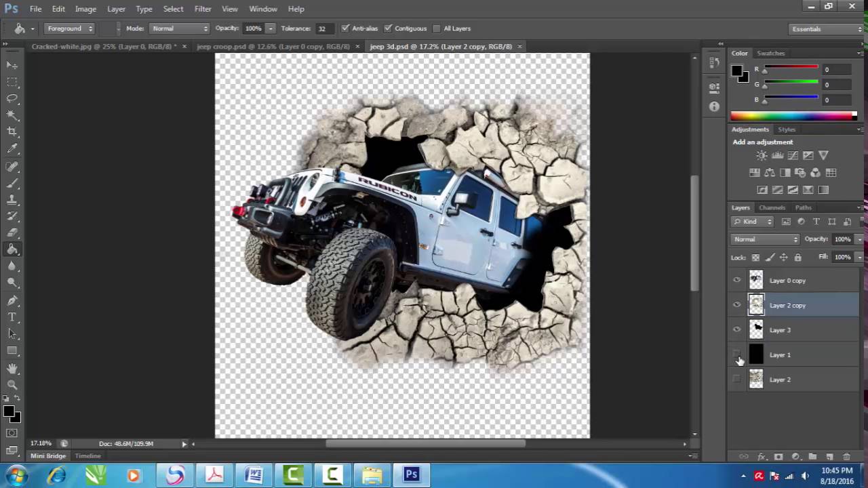Add a Vibrance adjustment
Screen dimensions: 868x488
(x=823, y=156)
